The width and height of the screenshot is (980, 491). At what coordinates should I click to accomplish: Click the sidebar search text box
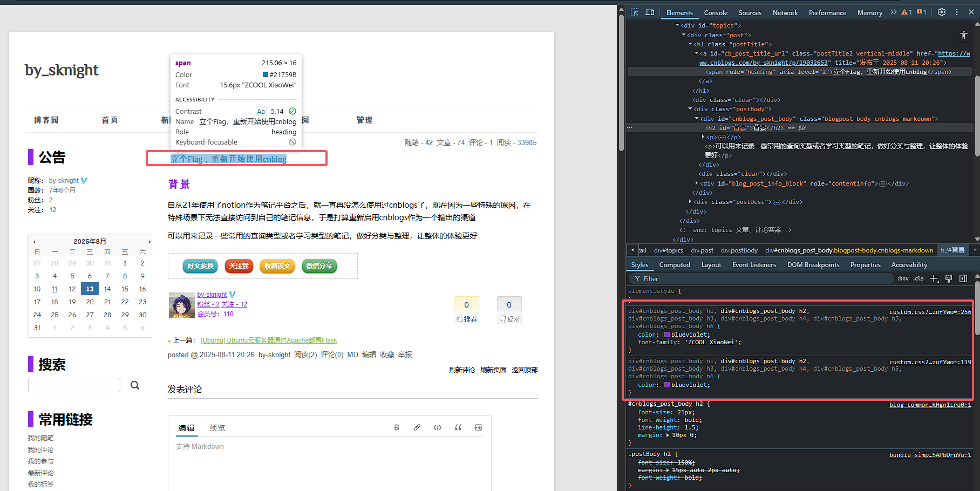[74, 385]
